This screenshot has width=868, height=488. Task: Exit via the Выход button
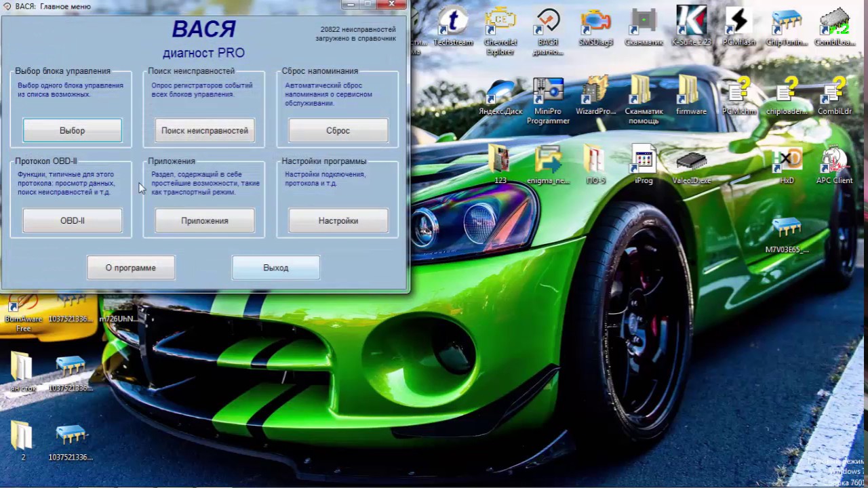coord(276,268)
